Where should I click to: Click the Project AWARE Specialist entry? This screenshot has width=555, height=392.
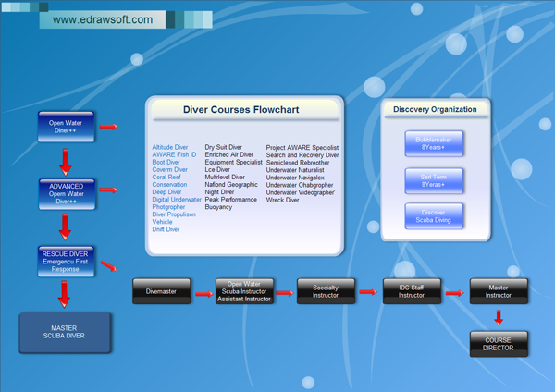[302, 147]
